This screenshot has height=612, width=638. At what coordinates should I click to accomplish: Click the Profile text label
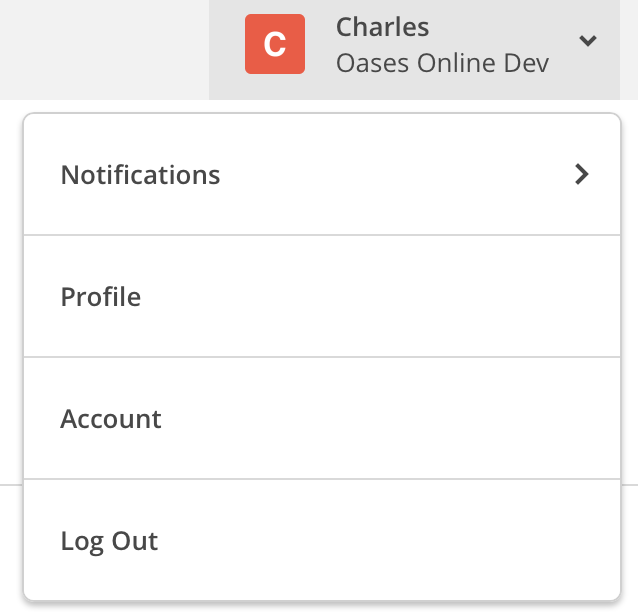[101, 297]
